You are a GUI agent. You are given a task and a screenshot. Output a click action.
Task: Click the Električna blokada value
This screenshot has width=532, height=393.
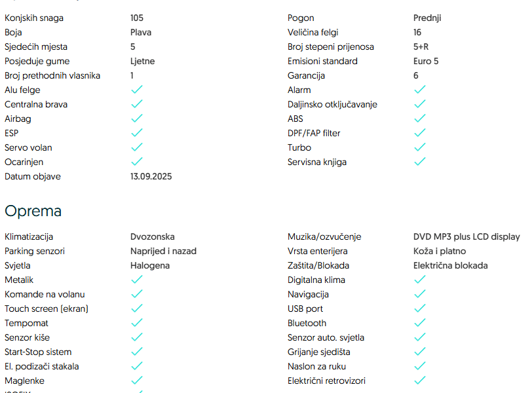pos(450,265)
